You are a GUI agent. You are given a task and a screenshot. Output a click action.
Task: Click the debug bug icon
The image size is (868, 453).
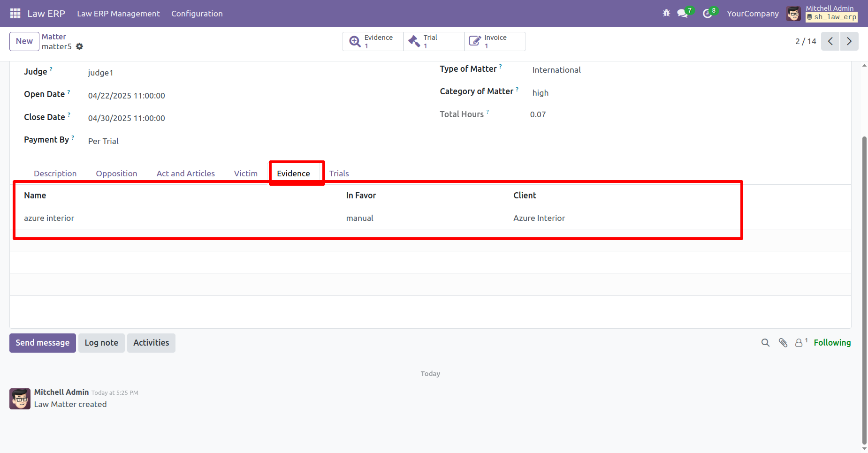coord(666,13)
